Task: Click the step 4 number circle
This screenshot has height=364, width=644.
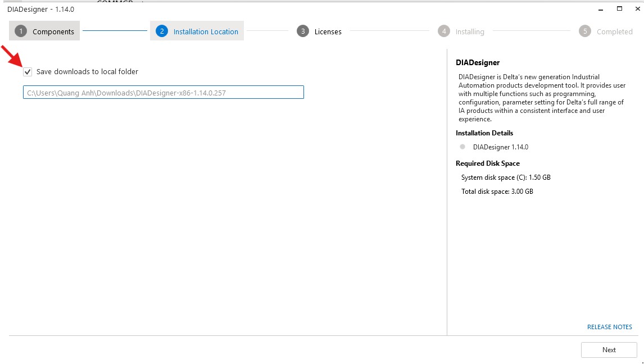Action: point(443,31)
